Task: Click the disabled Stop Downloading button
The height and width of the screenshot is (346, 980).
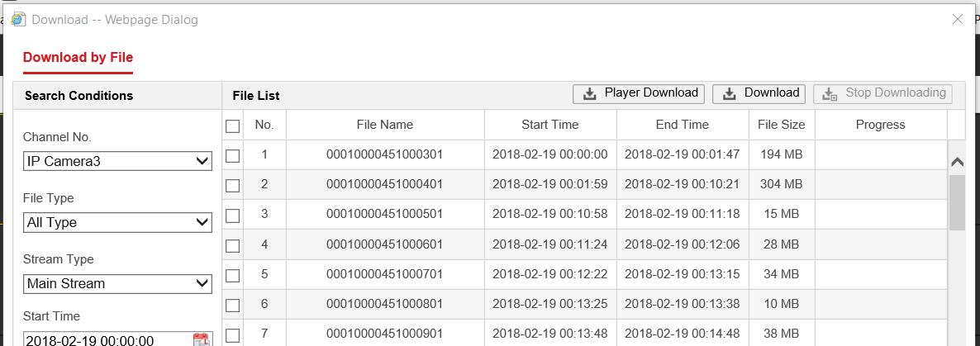Action: click(x=882, y=93)
